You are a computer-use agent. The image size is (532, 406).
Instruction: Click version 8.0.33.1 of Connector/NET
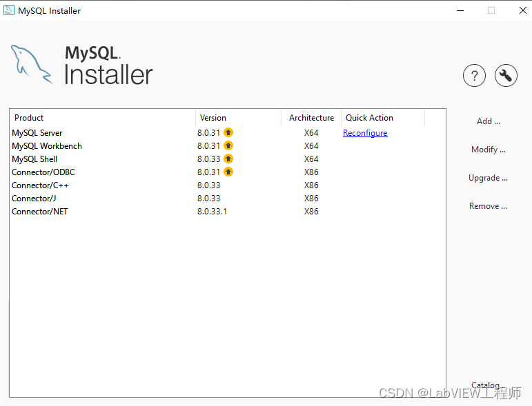212,212
